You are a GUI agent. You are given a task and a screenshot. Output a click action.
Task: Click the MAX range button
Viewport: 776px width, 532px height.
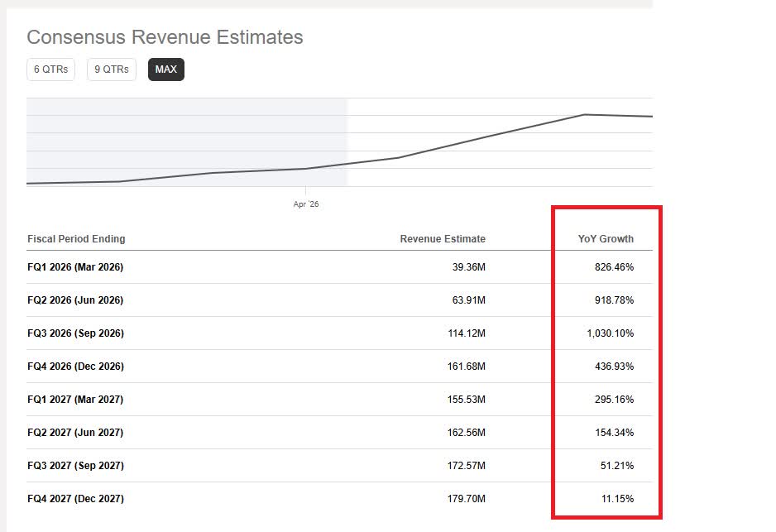click(x=165, y=69)
